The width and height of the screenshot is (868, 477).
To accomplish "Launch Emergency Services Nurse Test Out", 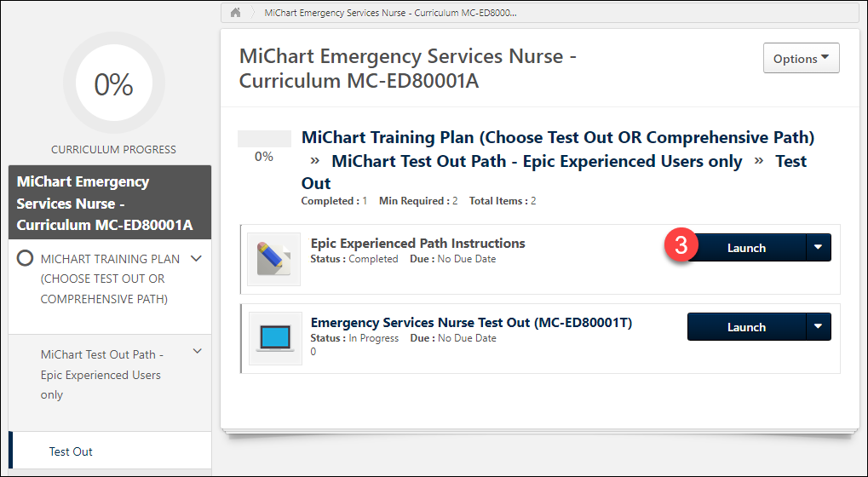I will (x=746, y=327).
